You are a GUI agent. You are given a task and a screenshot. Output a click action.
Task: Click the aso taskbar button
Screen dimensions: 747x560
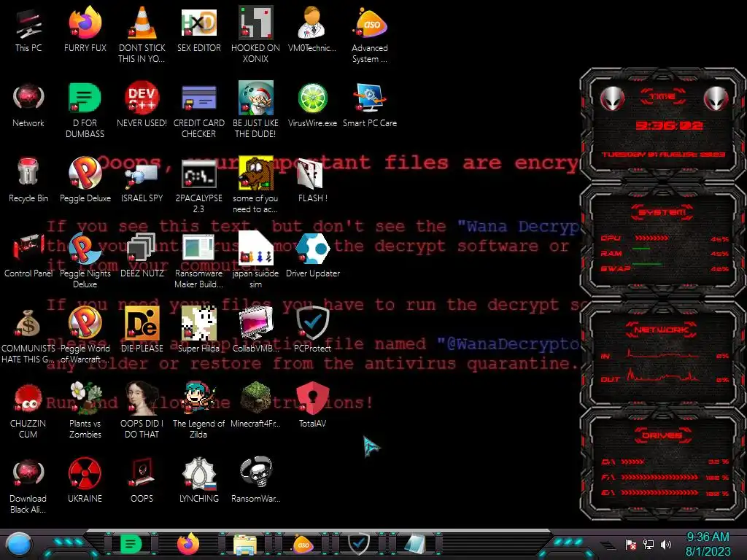(x=303, y=544)
